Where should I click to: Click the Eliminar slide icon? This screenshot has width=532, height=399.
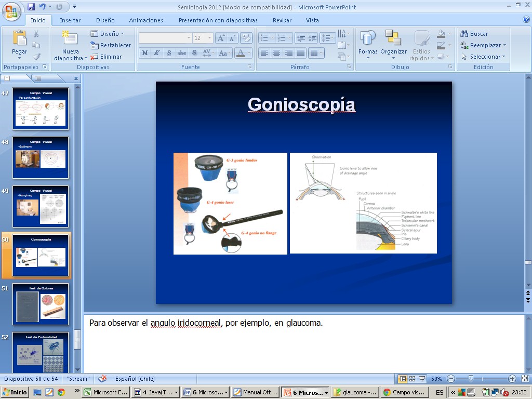tap(106, 57)
